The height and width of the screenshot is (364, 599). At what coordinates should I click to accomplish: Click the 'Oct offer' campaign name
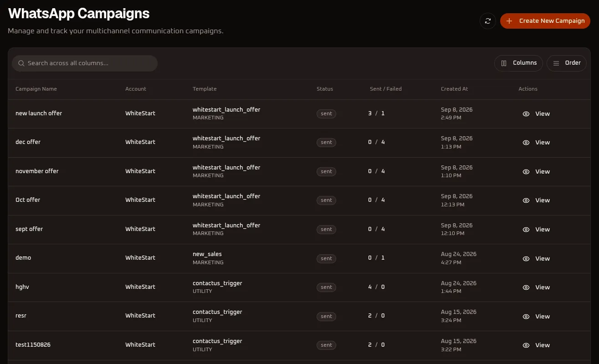point(28,200)
